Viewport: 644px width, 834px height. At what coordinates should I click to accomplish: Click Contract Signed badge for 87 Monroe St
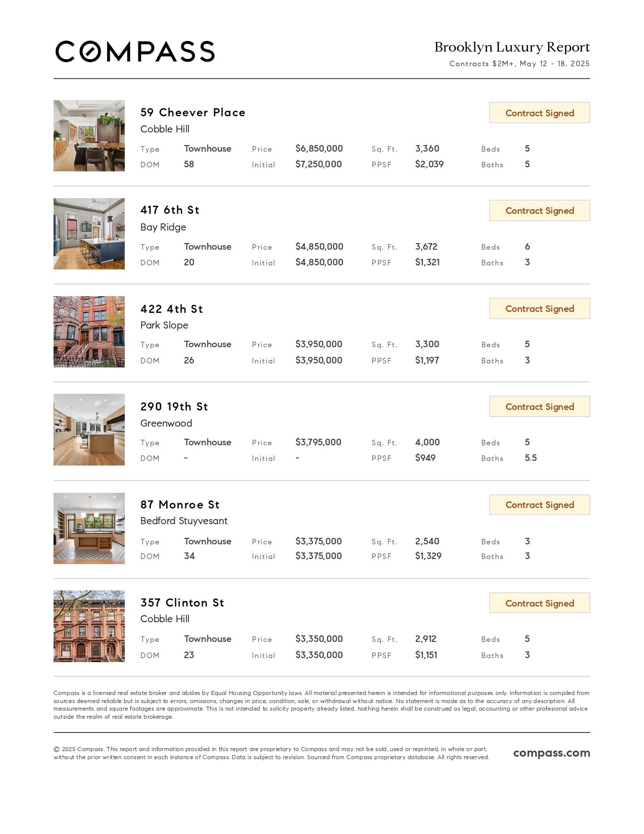(539, 505)
